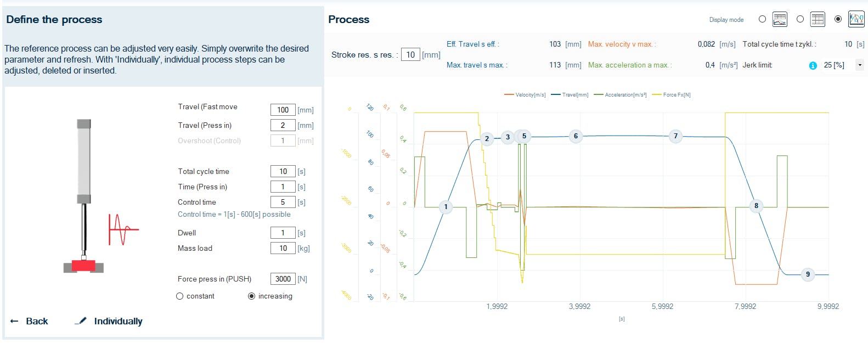Open the Jerk limit percentage dropdown
The height and width of the screenshot is (343, 868).
click(x=859, y=65)
